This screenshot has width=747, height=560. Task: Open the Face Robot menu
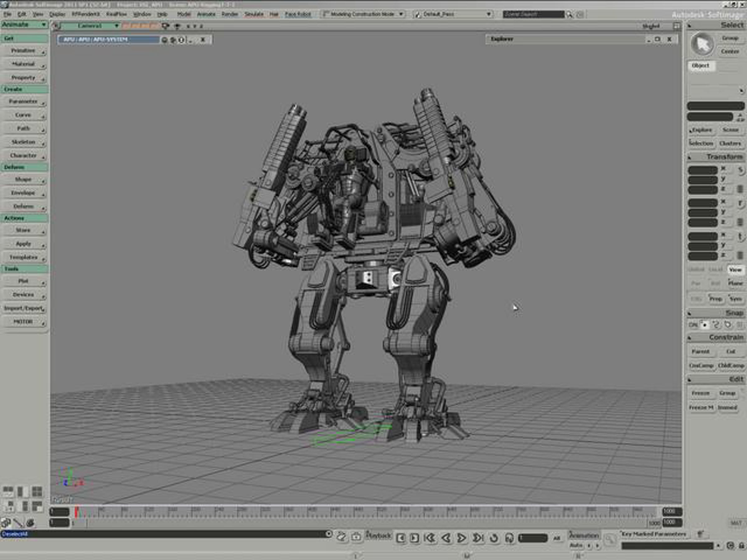coord(298,14)
